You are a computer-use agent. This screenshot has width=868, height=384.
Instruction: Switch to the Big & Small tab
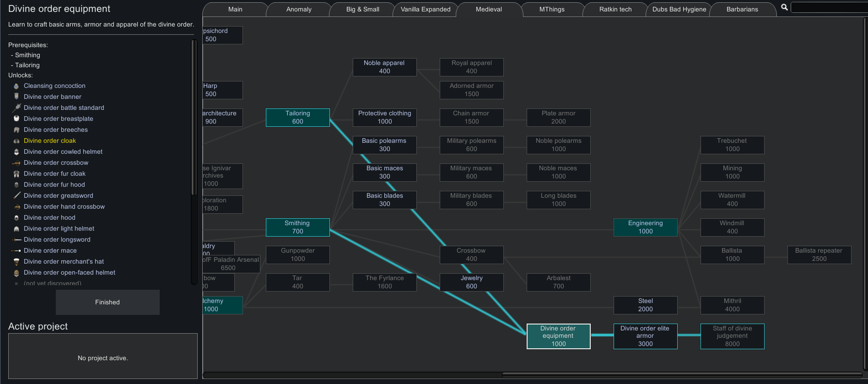362,9
